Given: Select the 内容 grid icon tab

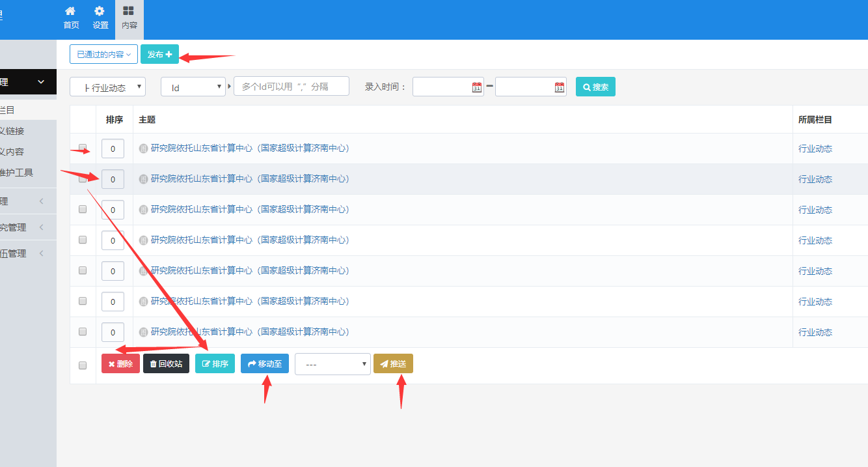Looking at the screenshot, I should click(x=129, y=18).
